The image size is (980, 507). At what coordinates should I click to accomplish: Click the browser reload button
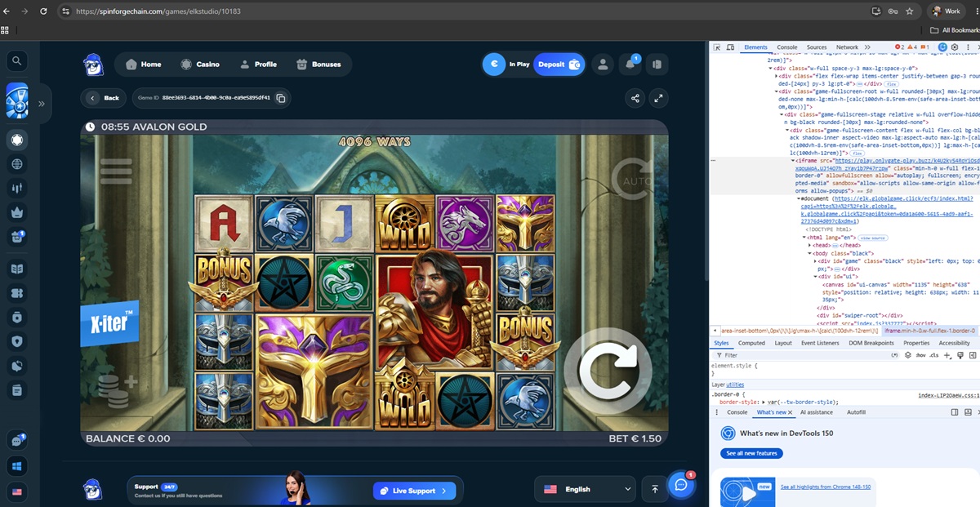pyautogui.click(x=43, y=11)
